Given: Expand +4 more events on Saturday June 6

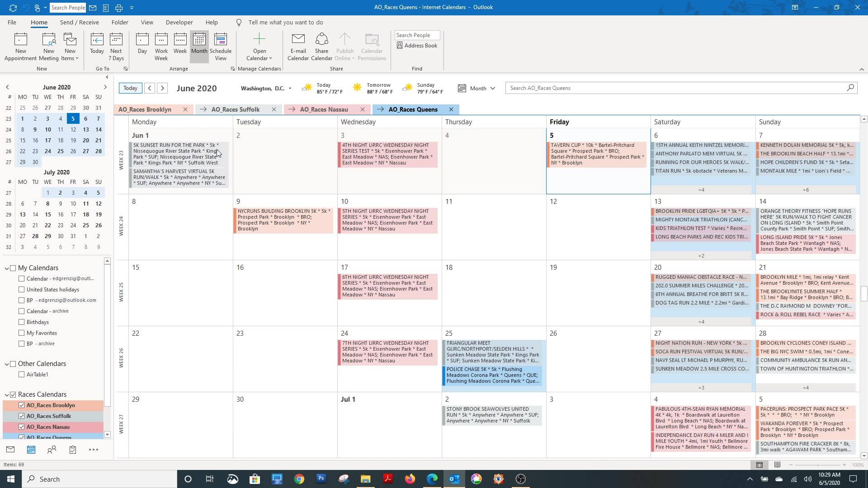Looking at the screenshot, I should pos(701,190).
